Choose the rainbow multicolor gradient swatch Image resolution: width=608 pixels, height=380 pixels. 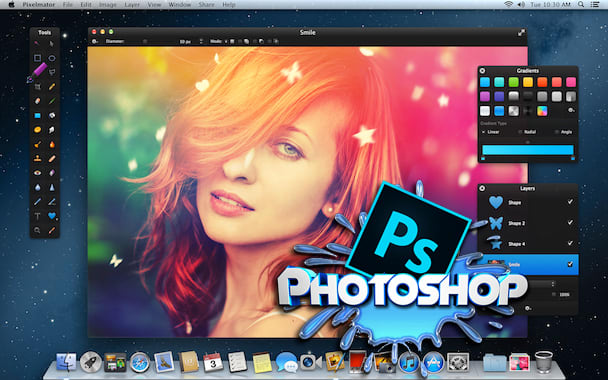542,111
